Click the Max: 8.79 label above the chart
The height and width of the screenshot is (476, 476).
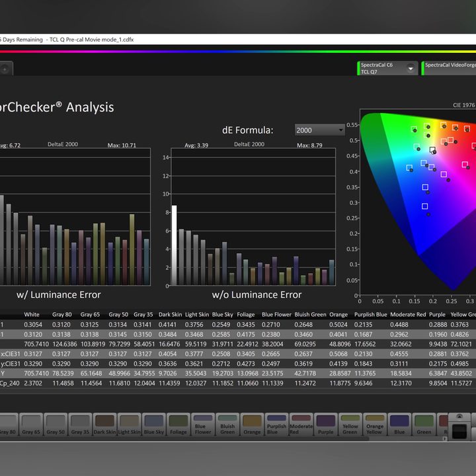click(x=309, y=145)
